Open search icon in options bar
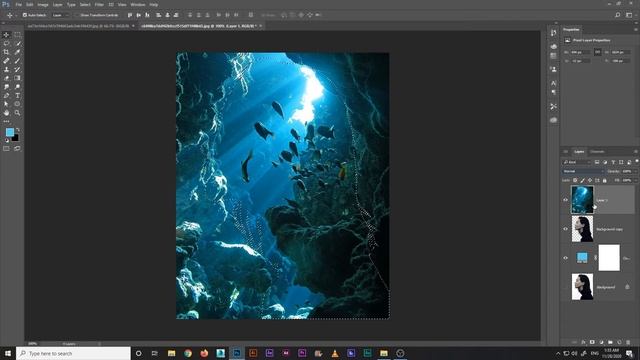 click(x=618, y=15)
